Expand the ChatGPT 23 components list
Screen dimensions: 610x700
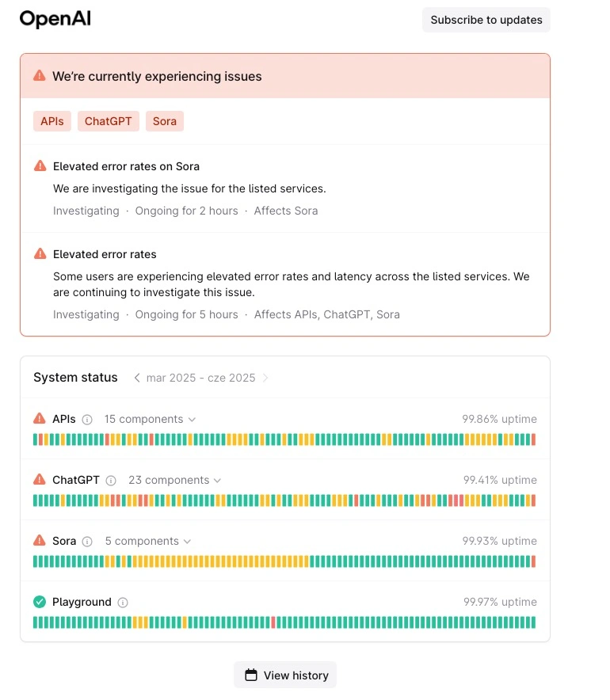(x=174, y=480)
